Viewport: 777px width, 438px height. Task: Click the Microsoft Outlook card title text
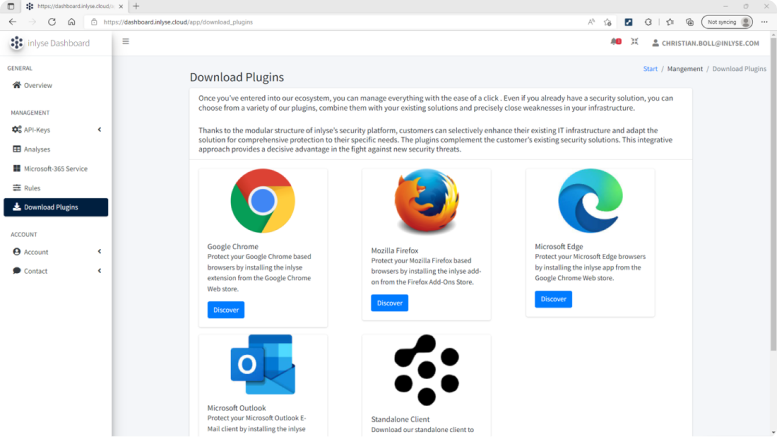(x=236, y=408)
